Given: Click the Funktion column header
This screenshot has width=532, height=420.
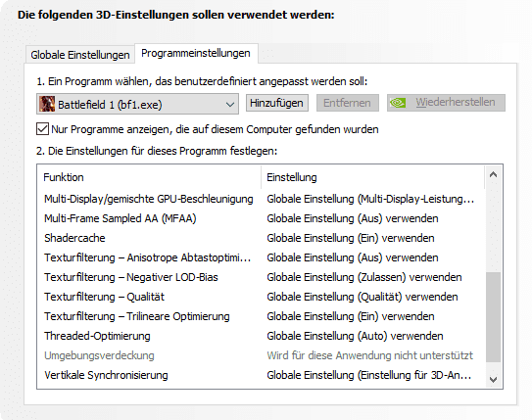Looking at the screenshot, I should pos(149,177).
